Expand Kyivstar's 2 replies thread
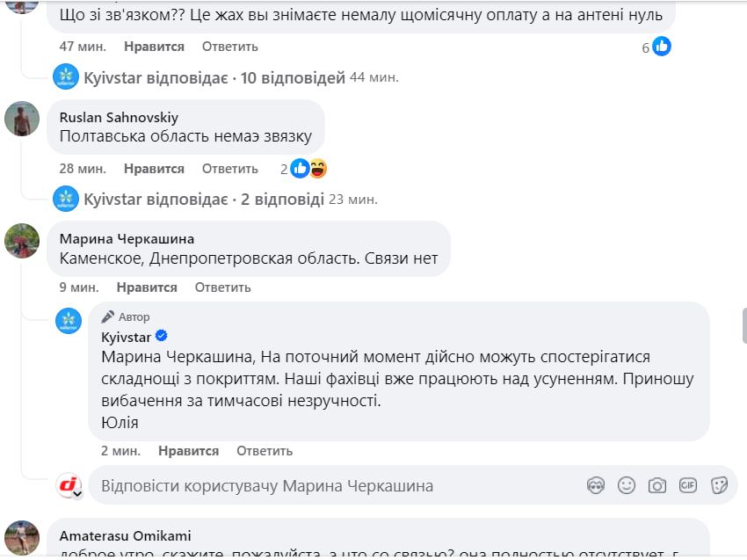This screenshot has width=747, height=560. [204, 199]
